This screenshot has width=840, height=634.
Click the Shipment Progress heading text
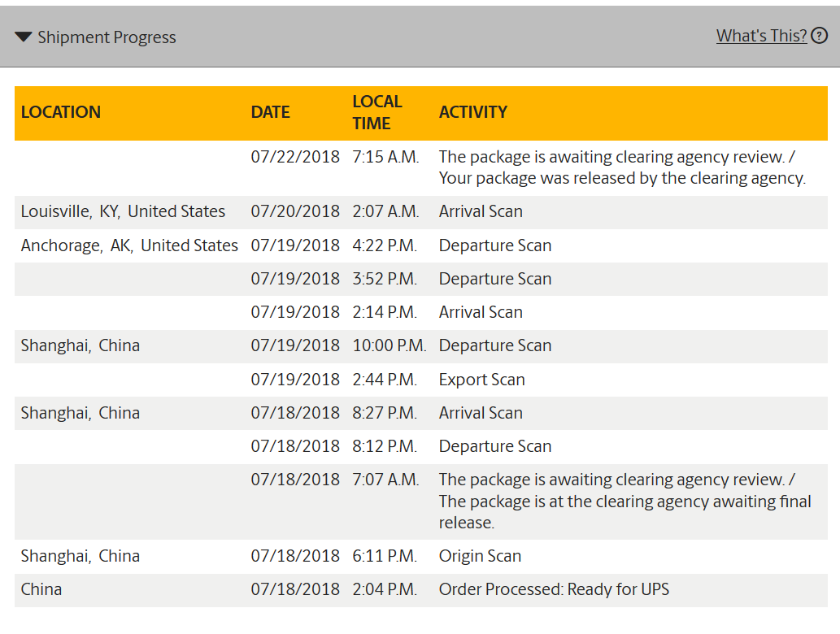[x=107, y=37]
